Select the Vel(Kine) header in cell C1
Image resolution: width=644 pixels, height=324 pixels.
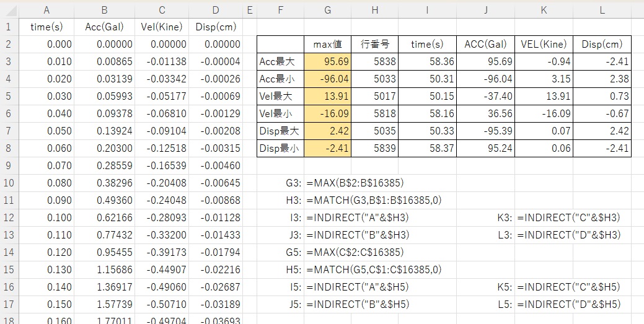pos(162,27)
